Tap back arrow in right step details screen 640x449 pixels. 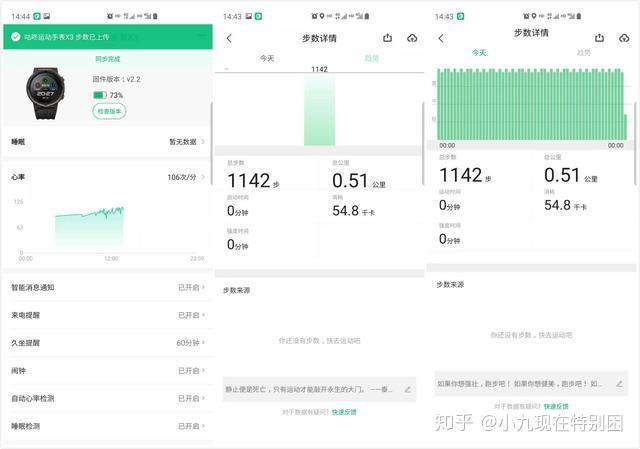point(441,39)
